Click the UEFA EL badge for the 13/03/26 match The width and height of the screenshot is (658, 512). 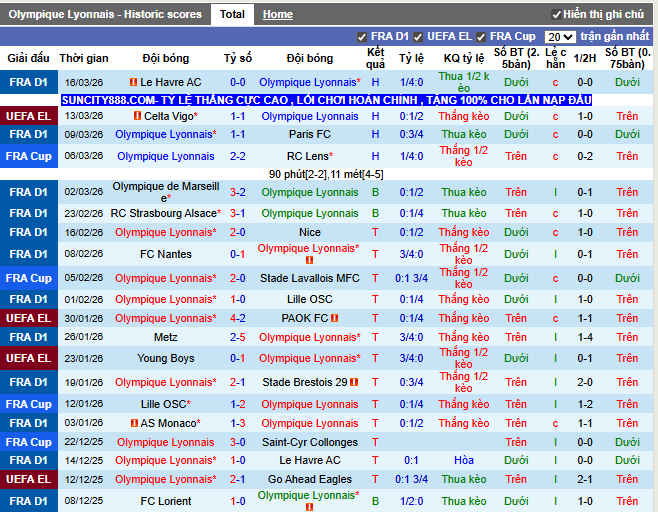pos(28,116)
